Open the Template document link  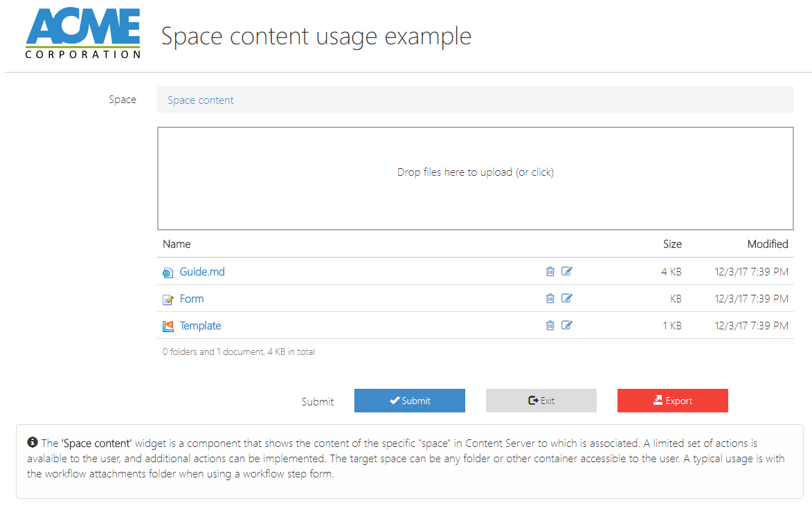point(201,326)
